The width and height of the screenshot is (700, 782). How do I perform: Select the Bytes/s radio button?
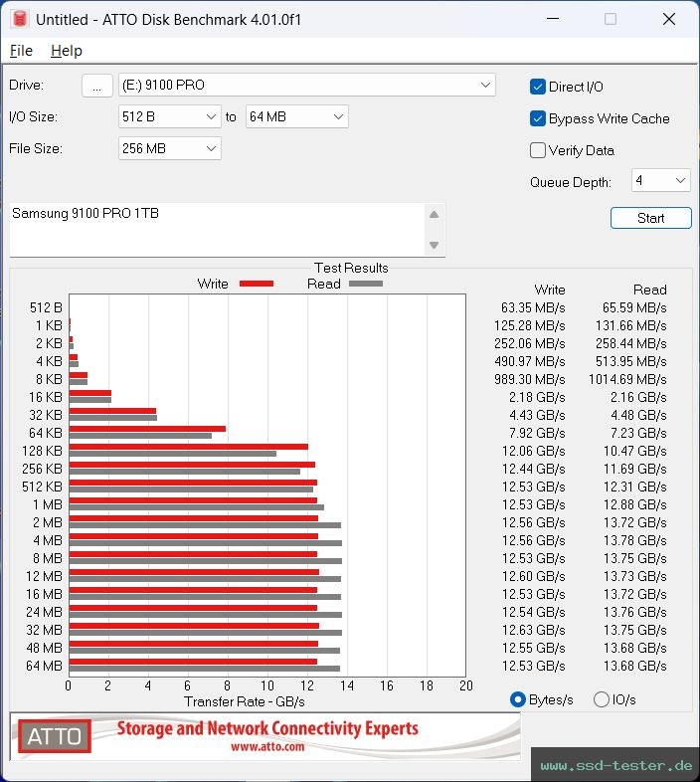518,699
